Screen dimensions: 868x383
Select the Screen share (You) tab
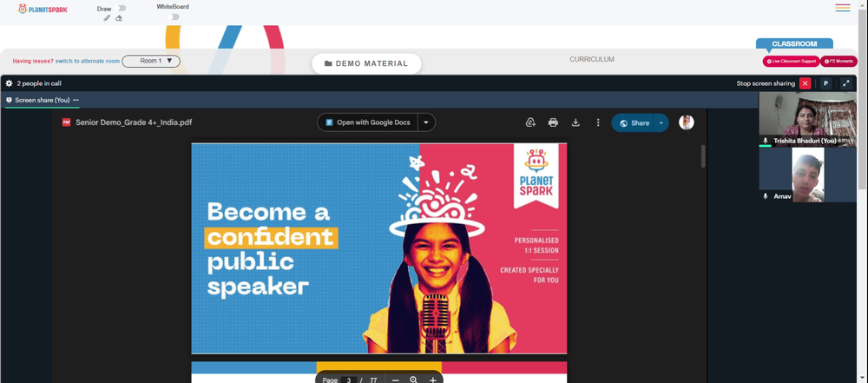coord(42,101)
